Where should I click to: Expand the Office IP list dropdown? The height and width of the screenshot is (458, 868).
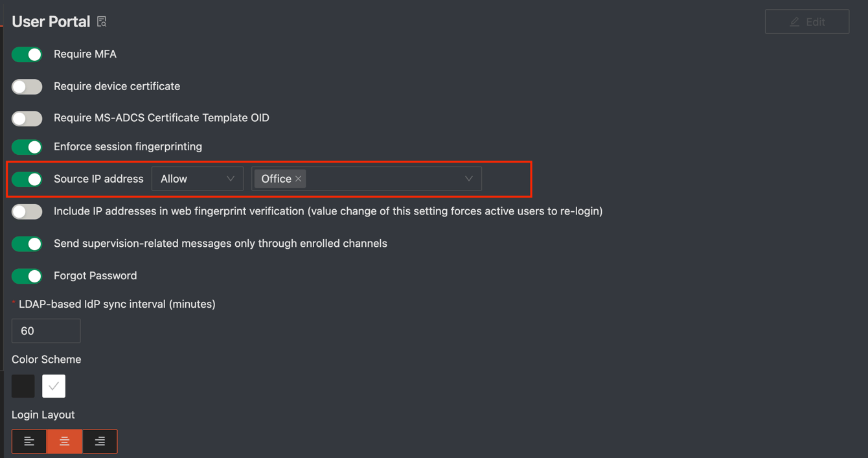tap(468, 179)
